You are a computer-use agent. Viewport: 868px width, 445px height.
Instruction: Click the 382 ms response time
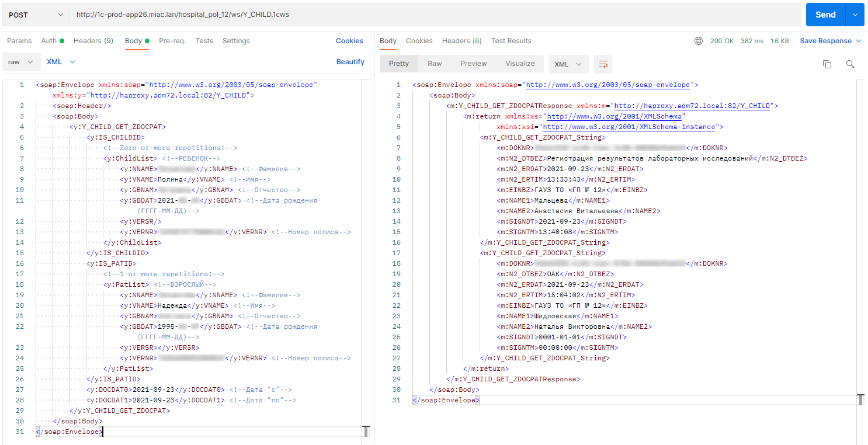[752, 41]
